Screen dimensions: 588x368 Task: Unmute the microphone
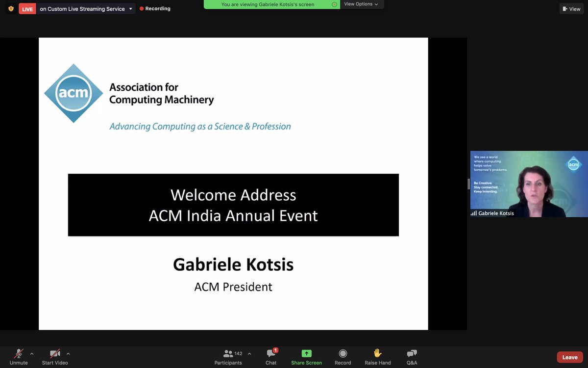(19, 357)
